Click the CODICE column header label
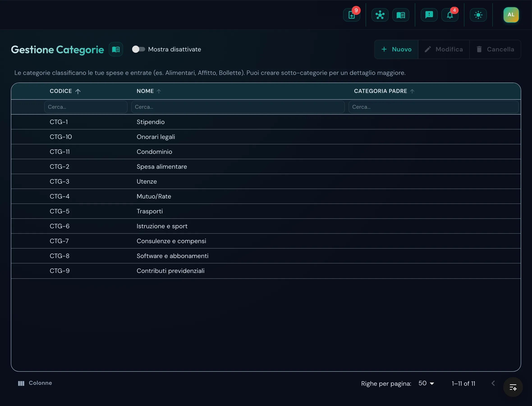Image resolution: width=532 pixels, height=406 pixels. coord(61,91)
